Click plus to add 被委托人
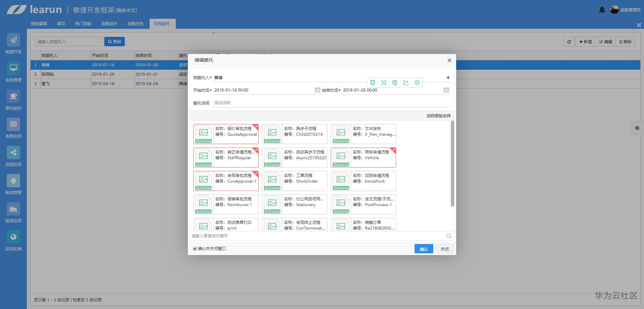Image resolution: width=644 pixels, height=309 pixels. click(448, 77)
